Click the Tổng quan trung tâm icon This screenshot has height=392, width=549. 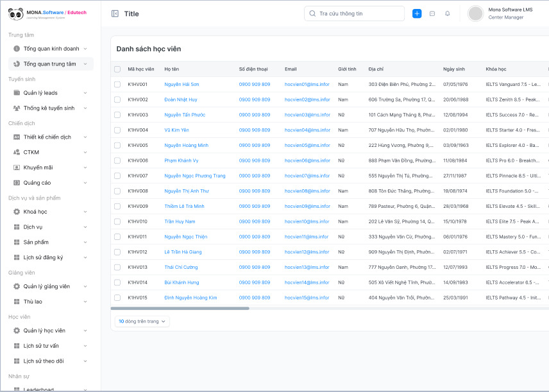click(x=17, y=64)
